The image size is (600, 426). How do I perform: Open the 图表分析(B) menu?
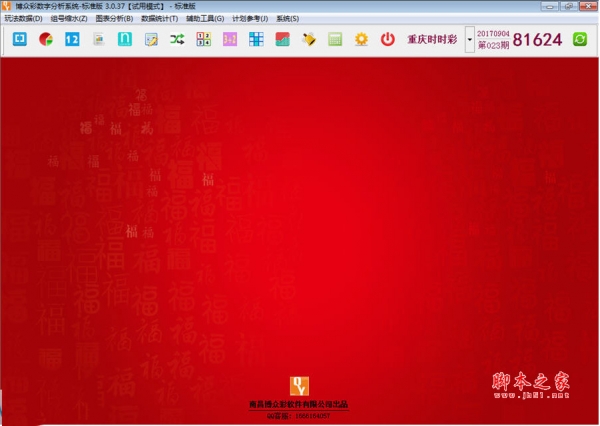click(114, 18)
